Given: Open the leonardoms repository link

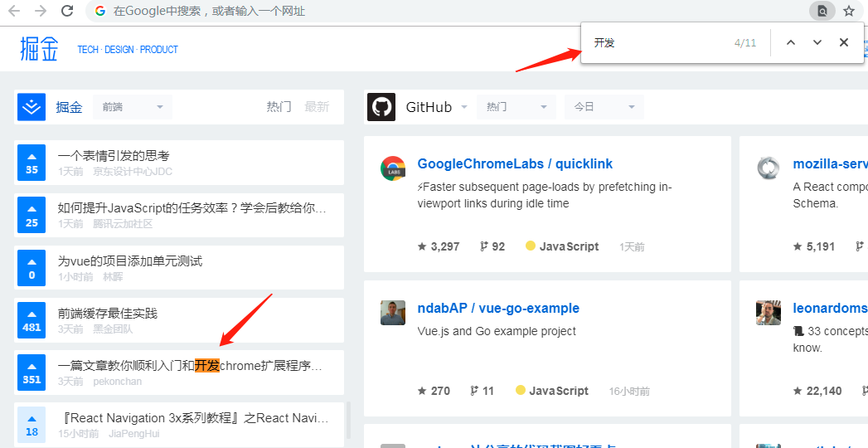Looking at the screenshot, I should (831, 308).
